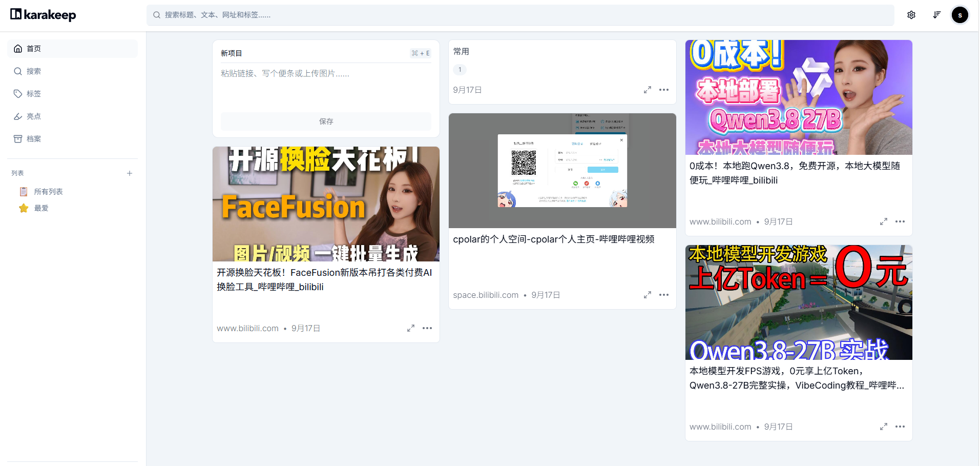Open the Qwen3.8 本地部署 thumbnail
Screen dimensions: 980x466
(x=799, y=97)
